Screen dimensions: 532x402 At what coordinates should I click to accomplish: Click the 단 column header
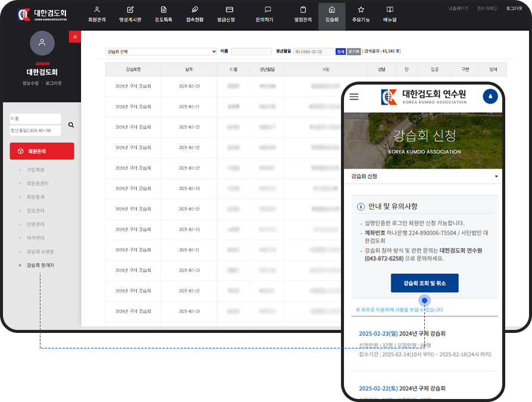pos(406,69)
